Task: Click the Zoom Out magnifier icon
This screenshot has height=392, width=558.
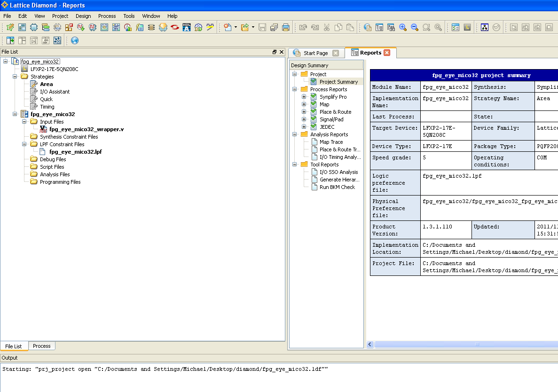Action: point(415,27)
